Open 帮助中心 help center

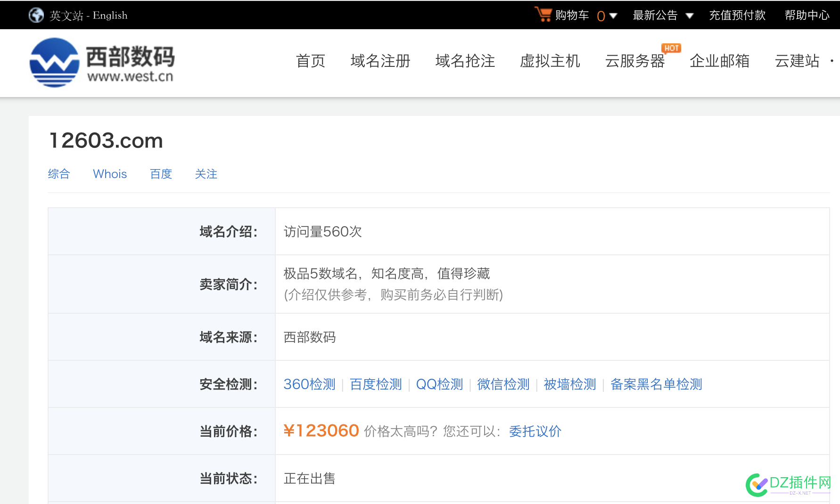807,16
